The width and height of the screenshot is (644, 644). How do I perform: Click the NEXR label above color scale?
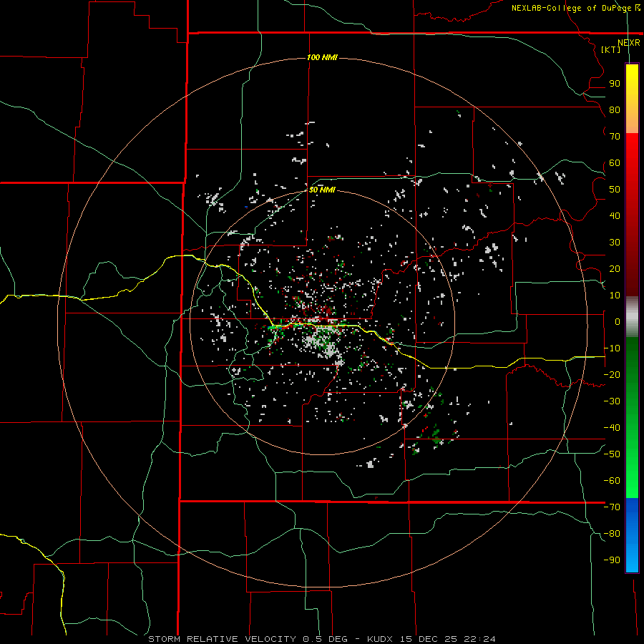(x=628, y=43)
